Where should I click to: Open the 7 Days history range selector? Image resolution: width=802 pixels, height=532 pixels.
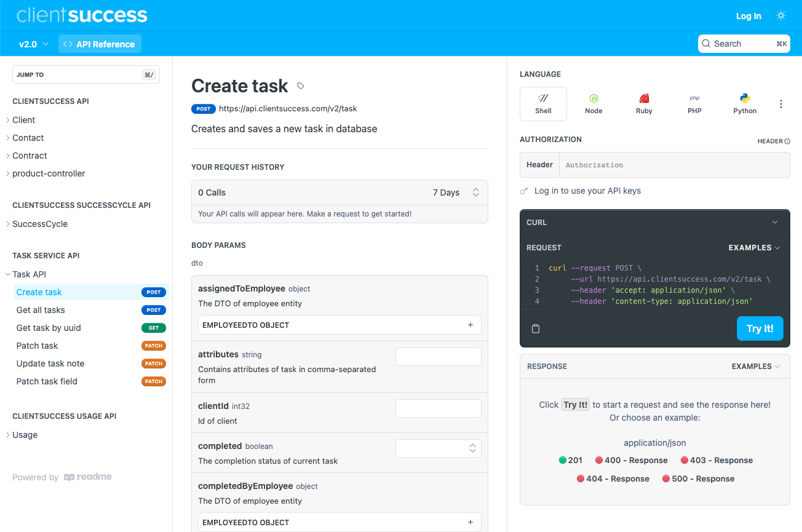[456, 193]
